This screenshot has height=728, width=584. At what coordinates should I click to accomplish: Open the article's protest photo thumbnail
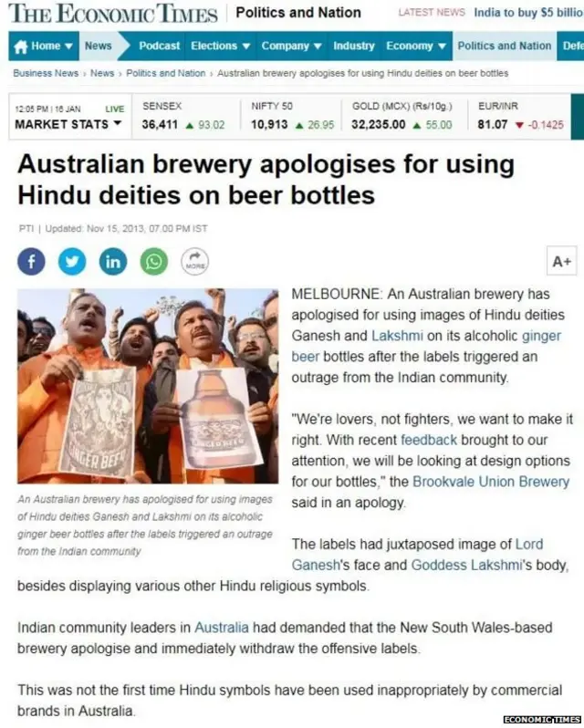click(148, 386)
